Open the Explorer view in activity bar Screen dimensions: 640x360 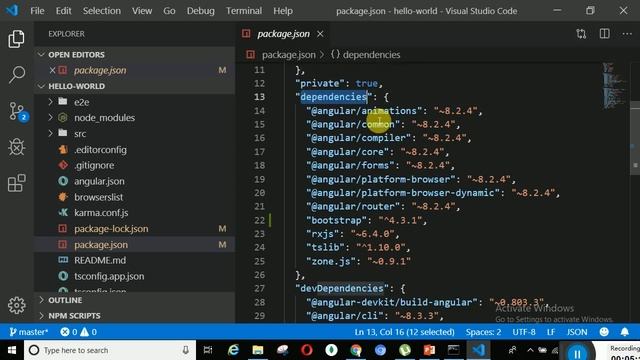(16, 39)
